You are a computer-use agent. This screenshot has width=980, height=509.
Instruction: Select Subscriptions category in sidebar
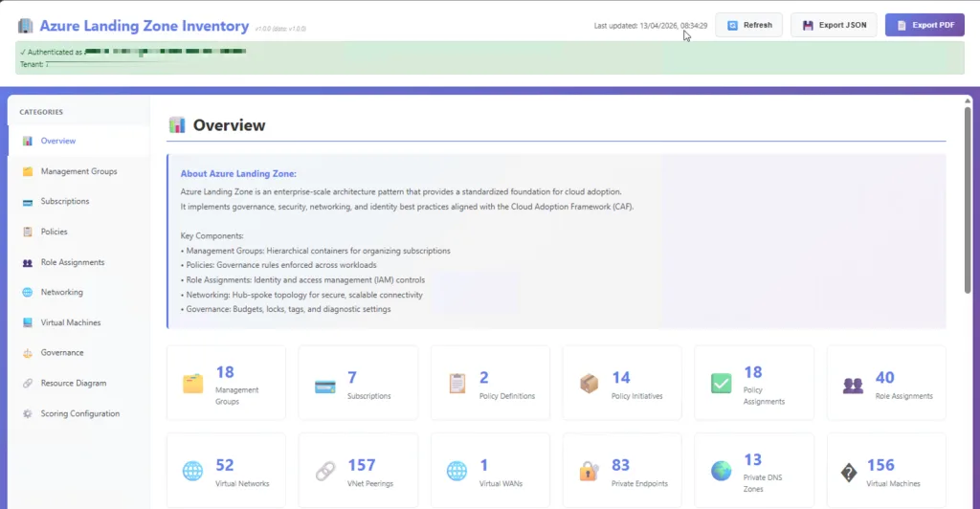coord(65,202)
